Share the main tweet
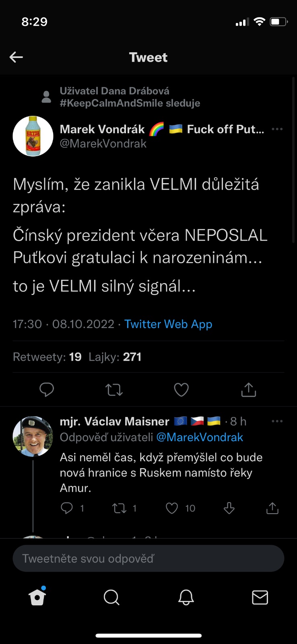 [x=248, y=390]
